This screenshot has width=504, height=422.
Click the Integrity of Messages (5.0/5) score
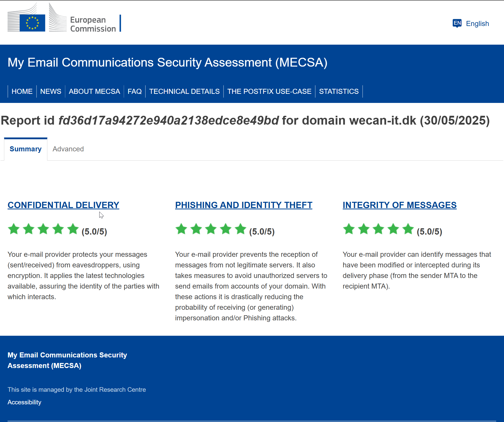[x=429, y=232]
